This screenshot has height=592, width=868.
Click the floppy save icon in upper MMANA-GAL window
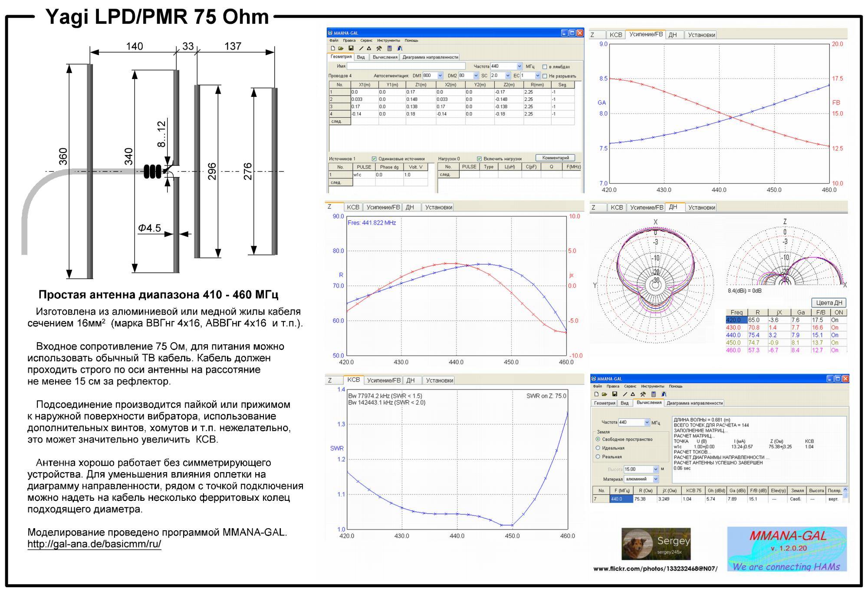click(351, 48)
